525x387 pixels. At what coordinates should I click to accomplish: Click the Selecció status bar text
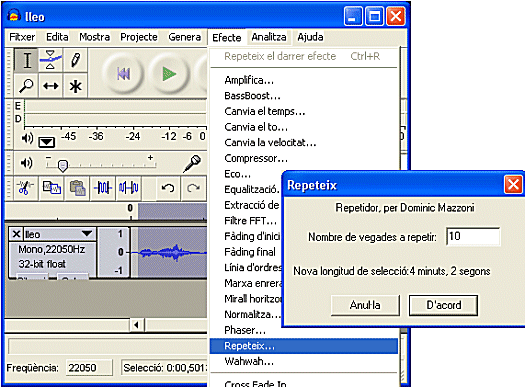[165, 368]
